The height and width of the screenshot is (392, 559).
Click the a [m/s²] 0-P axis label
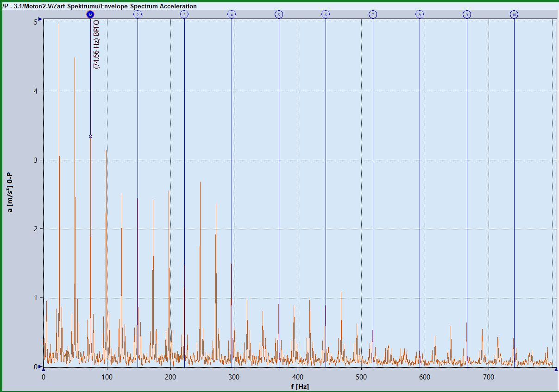coord(10,193)
